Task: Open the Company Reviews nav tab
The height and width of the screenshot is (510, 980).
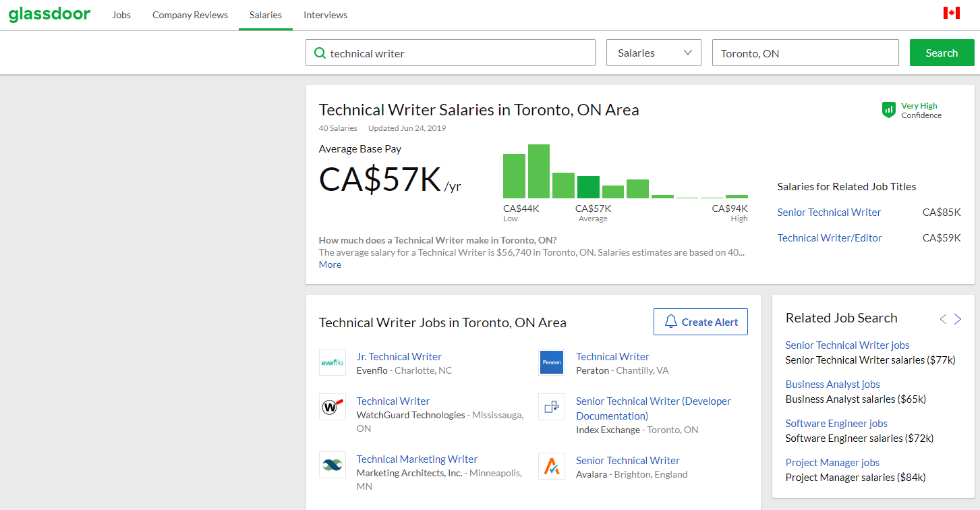Action: [190, 15]
